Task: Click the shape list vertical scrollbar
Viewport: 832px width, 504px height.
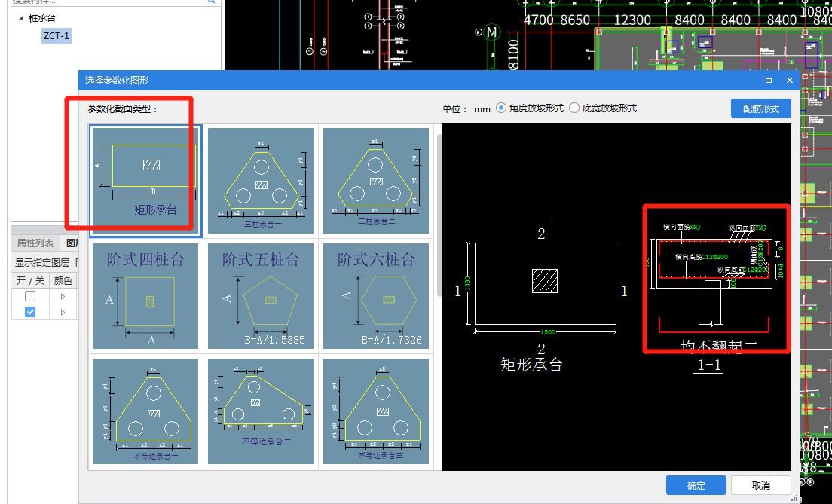Action: pos(439,215)
